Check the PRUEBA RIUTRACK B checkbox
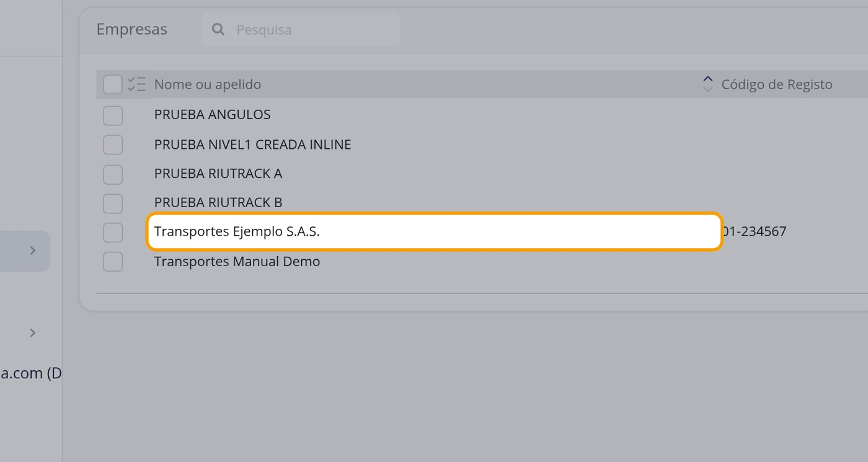The width and height of the screenshot is (868, 462). pos(113,203)
